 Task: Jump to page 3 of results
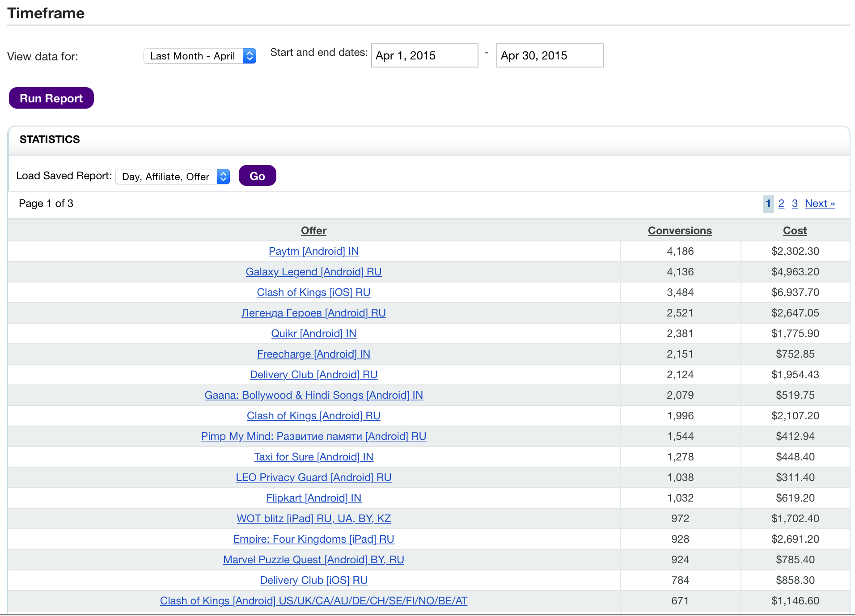pos(795,204)
